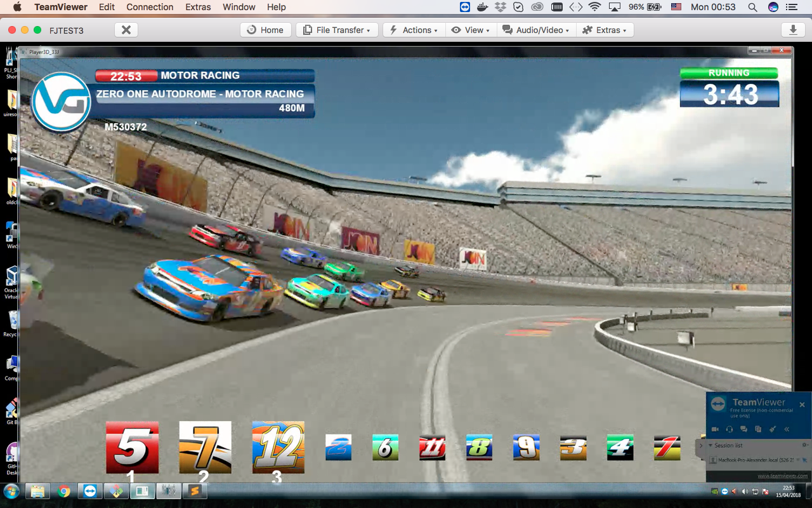Close the FJTEST3 session tab

(126, 30)
